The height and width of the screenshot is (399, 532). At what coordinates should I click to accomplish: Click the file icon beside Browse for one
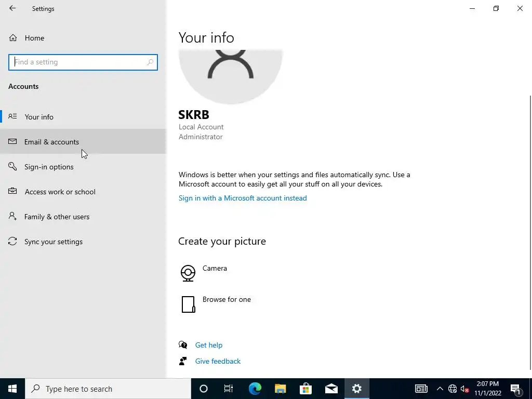tap(188, 304)
